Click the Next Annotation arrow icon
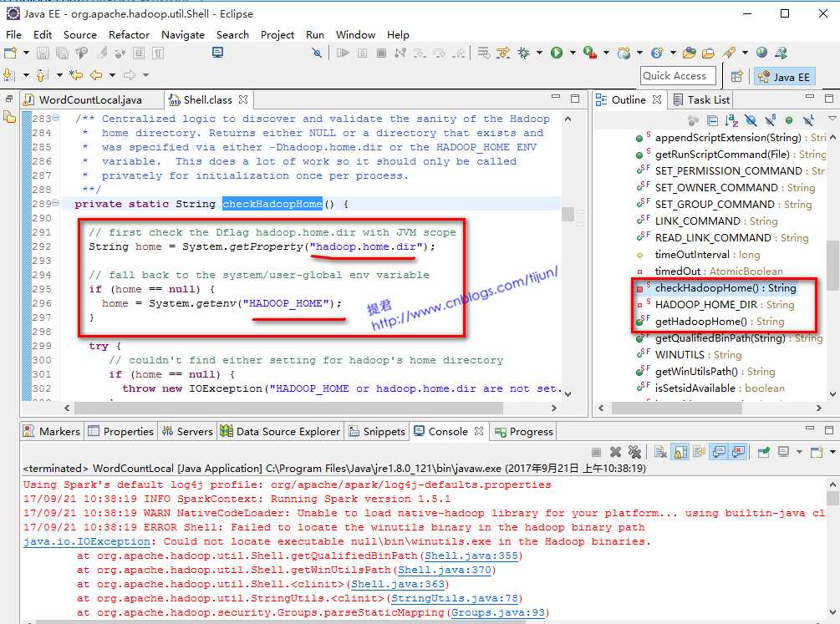This screenshot has width=840, height=624. (8, 74)
